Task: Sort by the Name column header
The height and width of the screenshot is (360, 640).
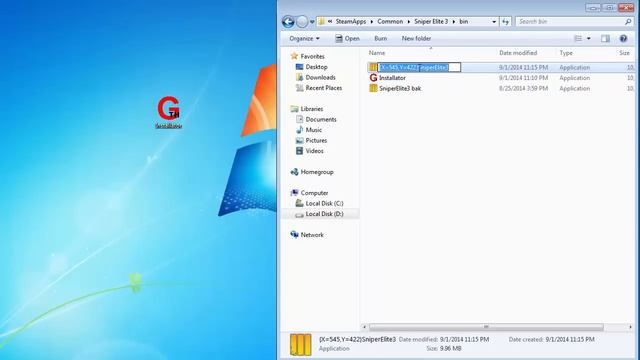Action: [x=377, y=53]
